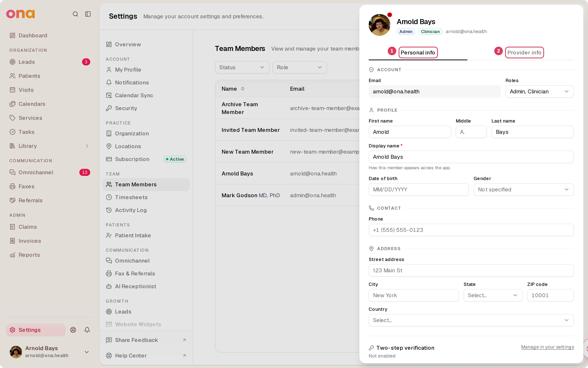Open the Role filter dropdown
Viewport: 588px width, 368px height.
(299, 67)
